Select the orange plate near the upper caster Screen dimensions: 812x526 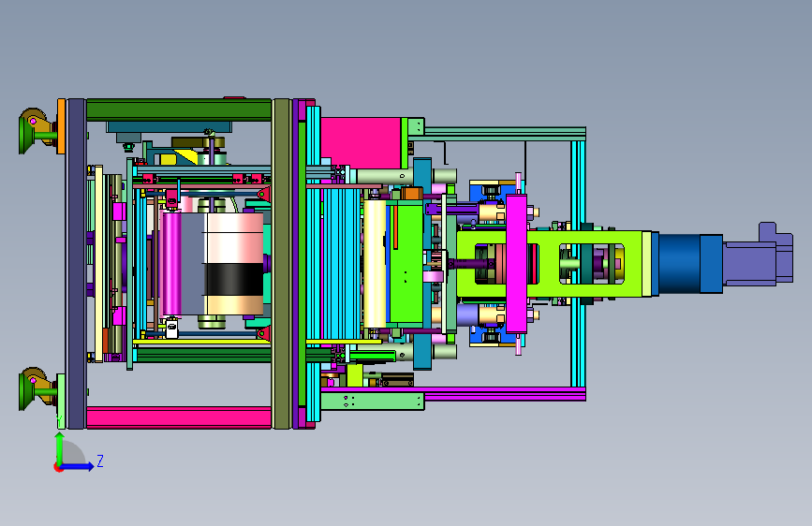coord(61,126)
